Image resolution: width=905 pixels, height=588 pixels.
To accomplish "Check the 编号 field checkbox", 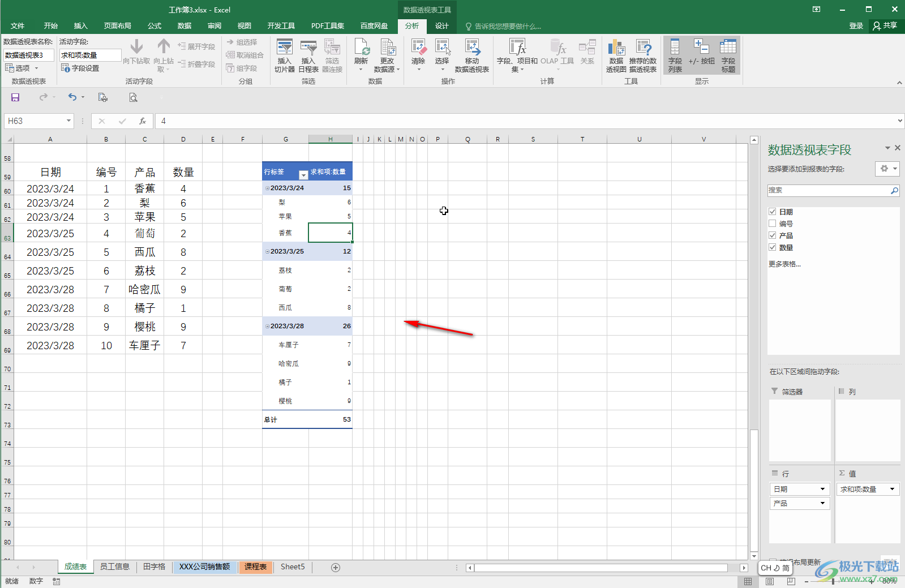I will [772, 224].
